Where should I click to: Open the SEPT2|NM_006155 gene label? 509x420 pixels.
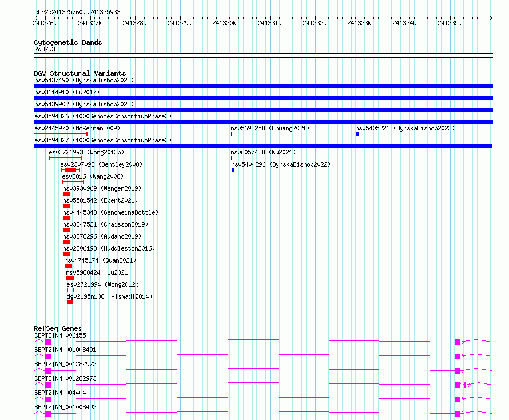(60, 335)
